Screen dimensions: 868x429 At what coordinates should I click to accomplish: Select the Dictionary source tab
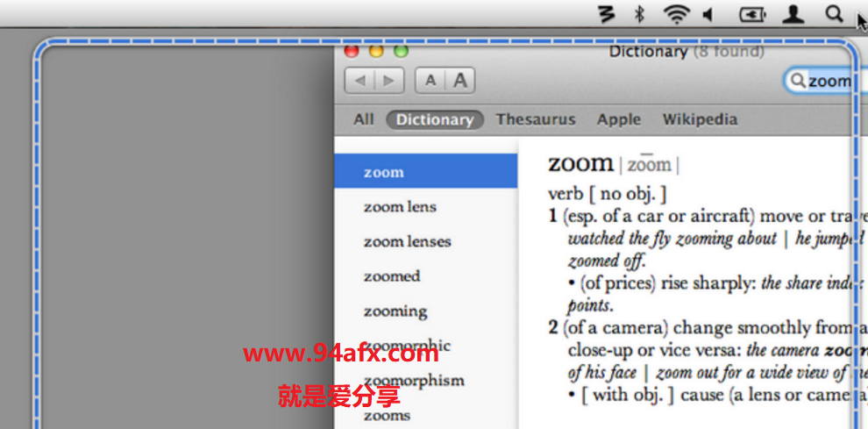[x=435, y=119]
